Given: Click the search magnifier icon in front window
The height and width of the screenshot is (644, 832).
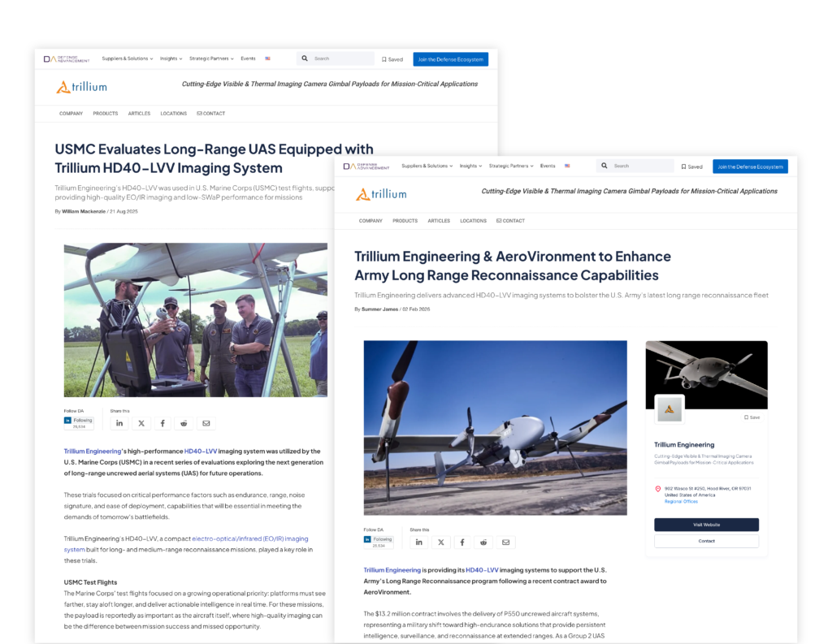Looking at the screenshot, I should click(x=604, y=166).
